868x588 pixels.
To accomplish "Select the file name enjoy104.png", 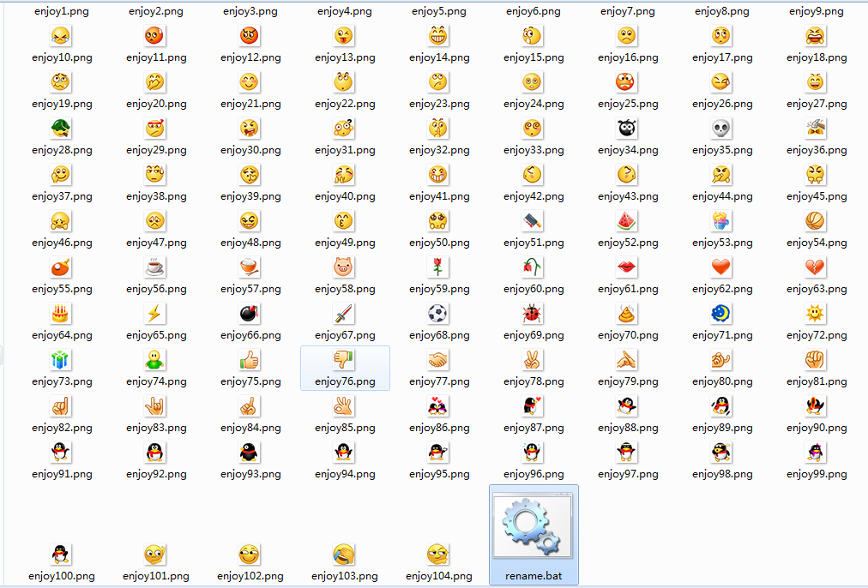I will coord(439,576).
